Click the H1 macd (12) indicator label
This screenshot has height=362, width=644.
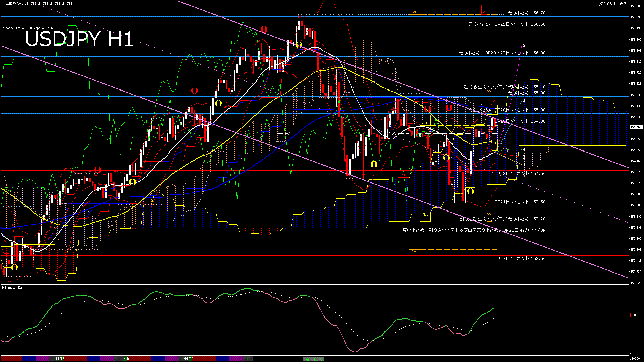[x=12, y=288]
